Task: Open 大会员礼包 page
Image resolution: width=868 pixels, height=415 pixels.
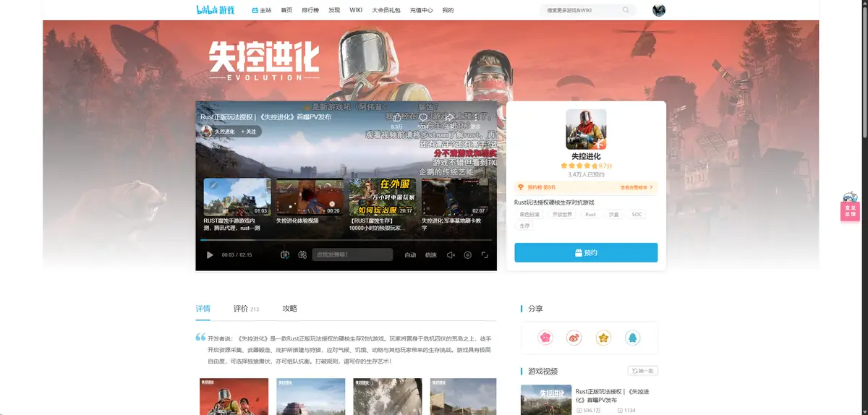Action: pyautogui.click(x=386, y=10)
